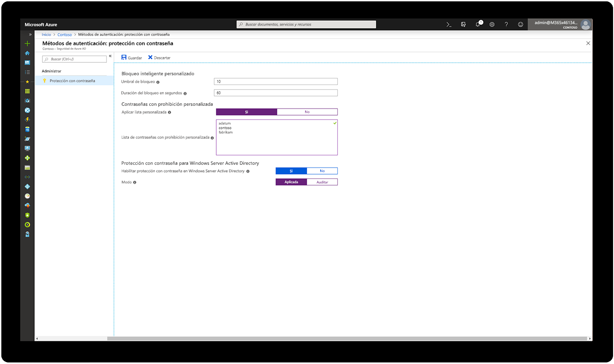This screenshot has width=614, height=364.
Task: Open the Azure Cosmos DB planet icon
Action: coord(27,139)
